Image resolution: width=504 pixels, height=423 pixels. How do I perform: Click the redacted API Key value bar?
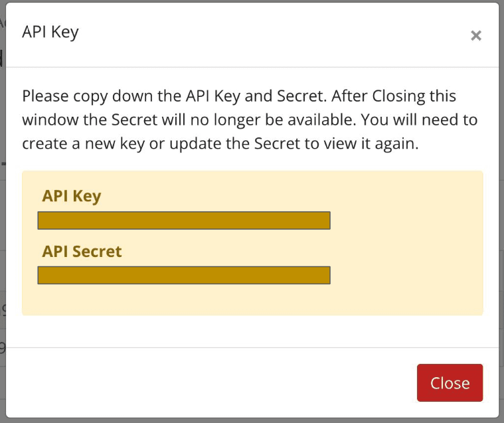[x=184, y=220]
